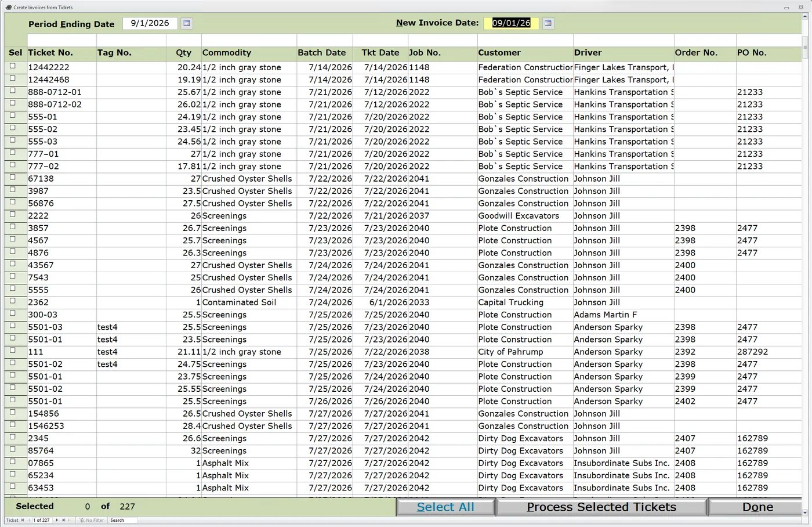The height and width of the screenshot is (527, 812).
Task: Check the box for ticket 12442468
Action: click(13, 78)
